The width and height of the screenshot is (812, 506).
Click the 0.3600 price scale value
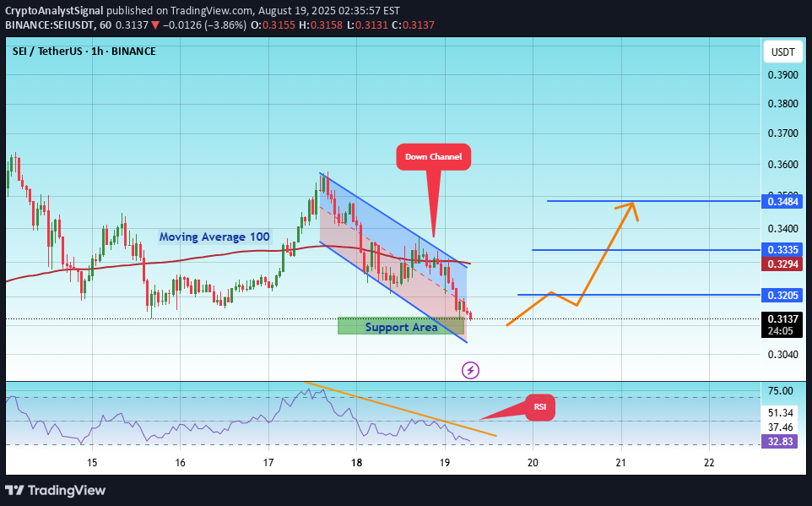(782, 165)
